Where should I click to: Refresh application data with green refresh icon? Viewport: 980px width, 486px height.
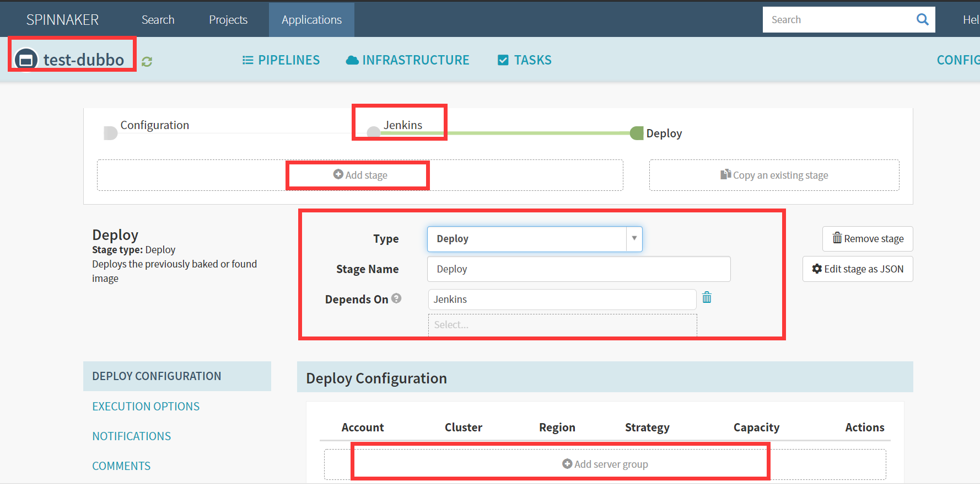click(x=147, y=62)
